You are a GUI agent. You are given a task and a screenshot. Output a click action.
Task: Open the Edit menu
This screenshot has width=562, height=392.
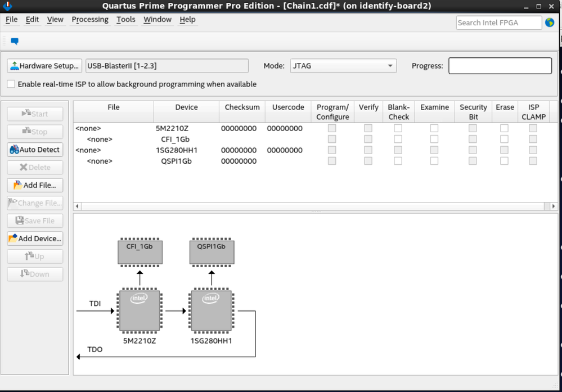click(32, 19)
